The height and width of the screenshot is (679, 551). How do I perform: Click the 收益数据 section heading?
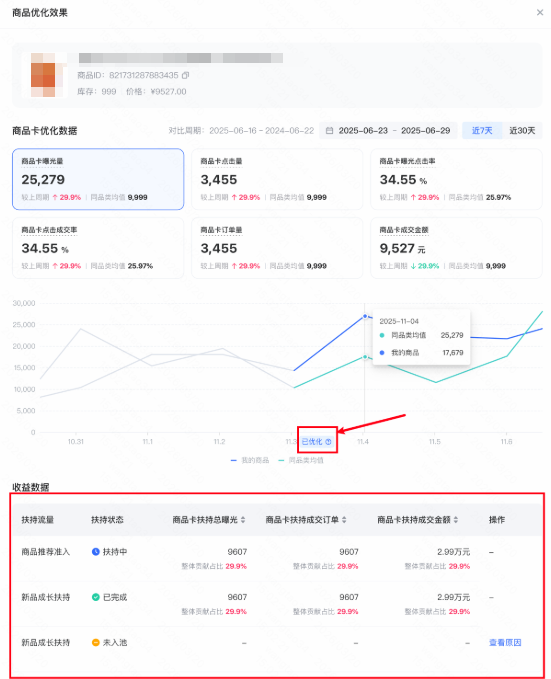[30, 487]
